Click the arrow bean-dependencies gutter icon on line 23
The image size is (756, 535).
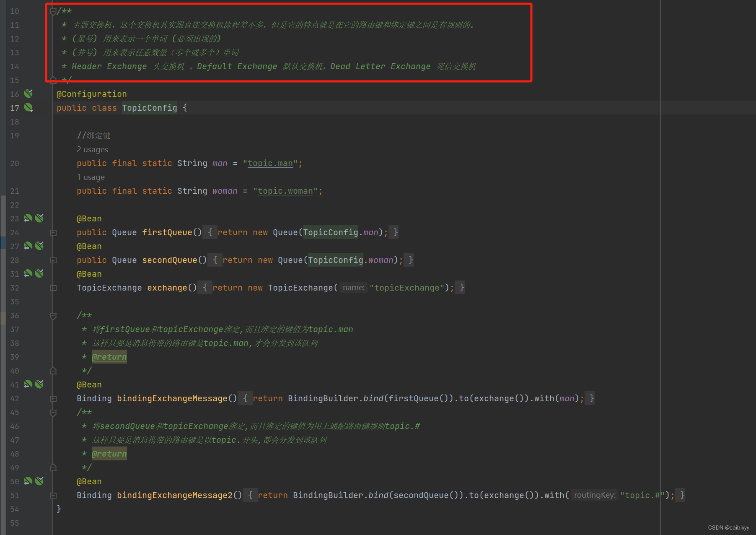[x=28, y=218]
